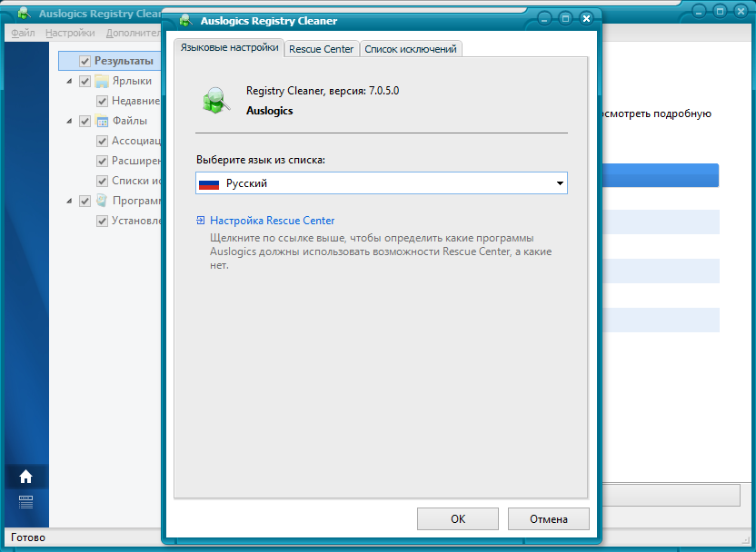Image resolution: width=756 pixels, height=552 pixels.
Task: Open the Дополнительно menu
Action: coord(133,33)
